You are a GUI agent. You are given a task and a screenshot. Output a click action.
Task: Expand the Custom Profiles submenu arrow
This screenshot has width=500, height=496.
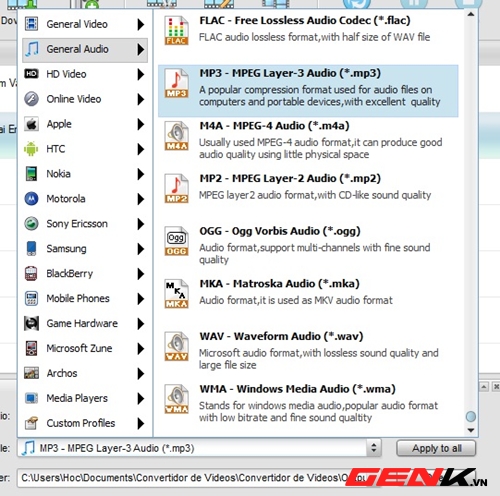coord(141,423)
